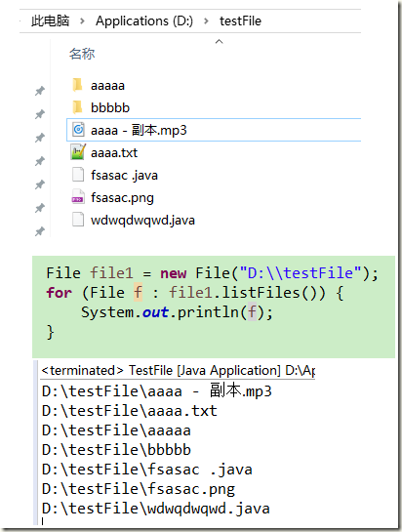Click the terminated TestFile console title

(179, 370)
